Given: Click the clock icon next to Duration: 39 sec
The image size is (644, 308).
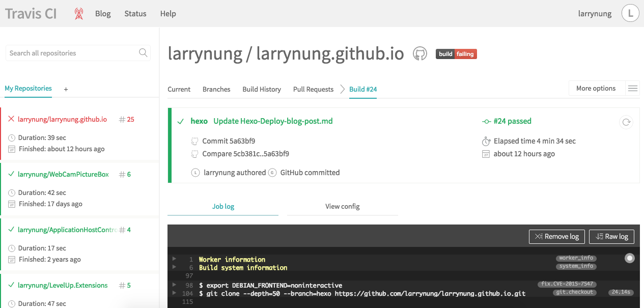Looking at the screenshot, I should click(12, 138).
